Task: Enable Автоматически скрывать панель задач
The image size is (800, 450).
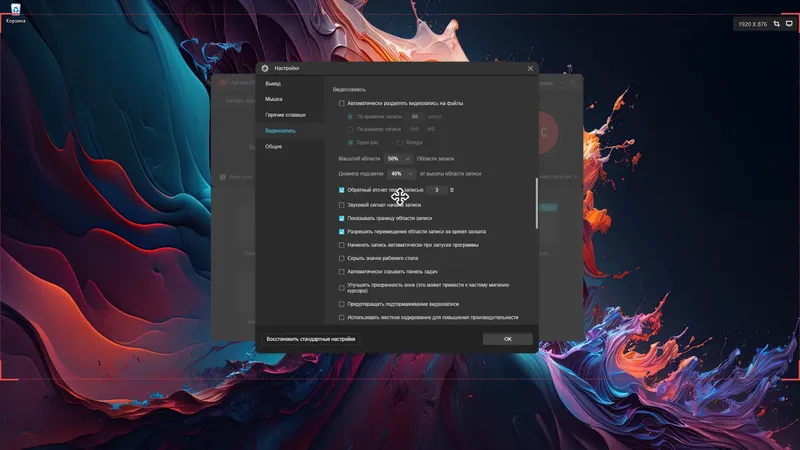Action: coord(342,272)
